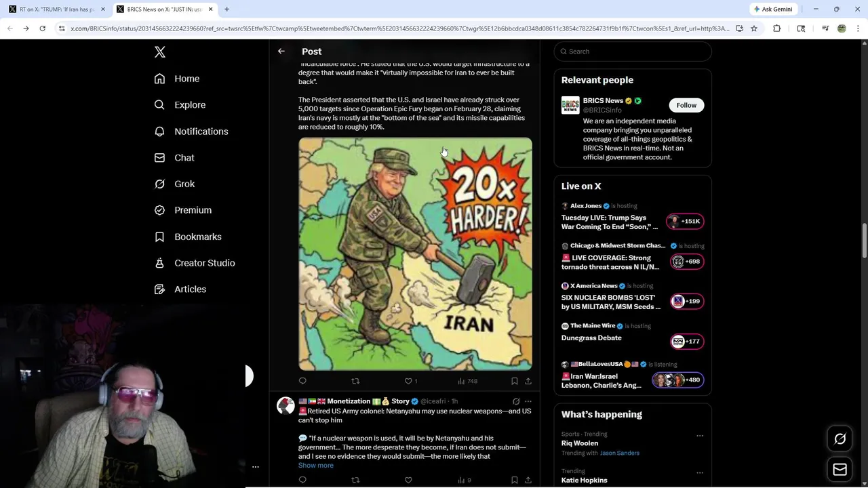868x488 pixels.
Task: Open Katie Hopkins trending topic
Action: (x=585, y=480)
